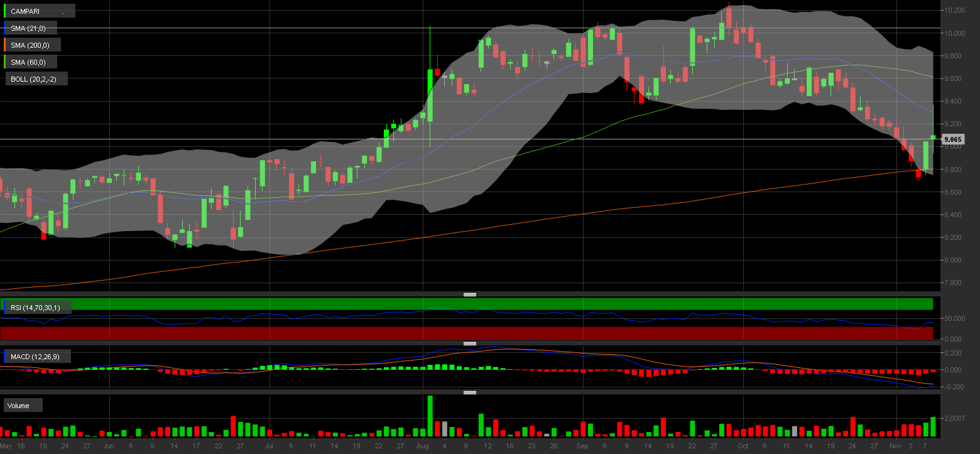Click the Aug label on the date axis

pyautogui.click(x=422, y=446)
